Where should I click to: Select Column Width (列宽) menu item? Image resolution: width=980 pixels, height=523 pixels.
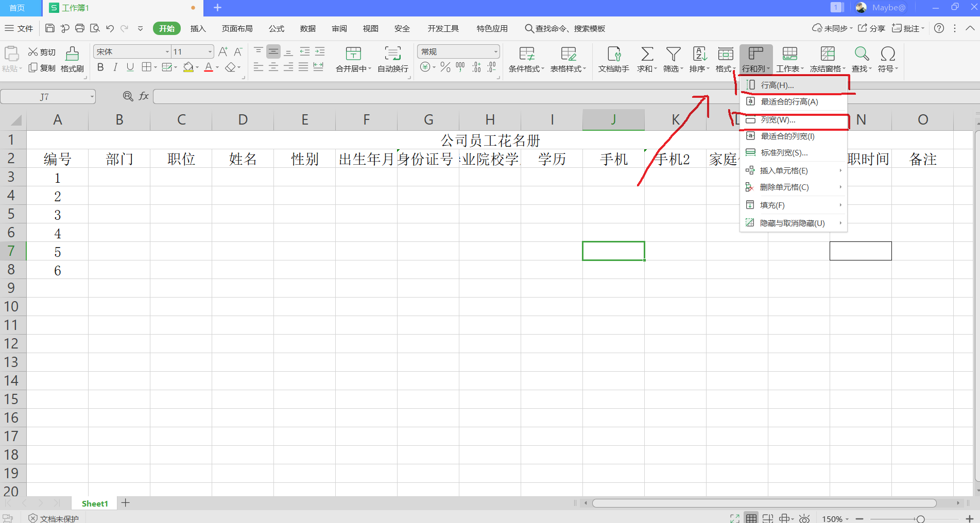tap(794, 119)
